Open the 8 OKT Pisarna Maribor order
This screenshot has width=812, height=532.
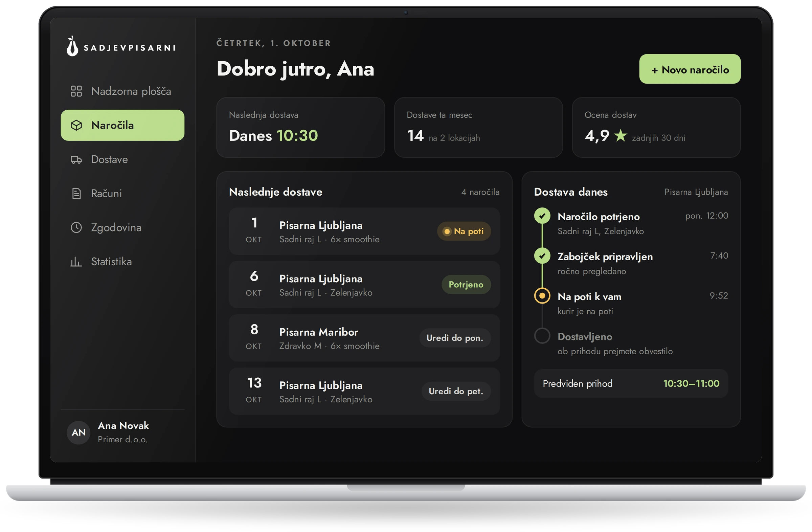pyautogui.click(x=364, y=338)
